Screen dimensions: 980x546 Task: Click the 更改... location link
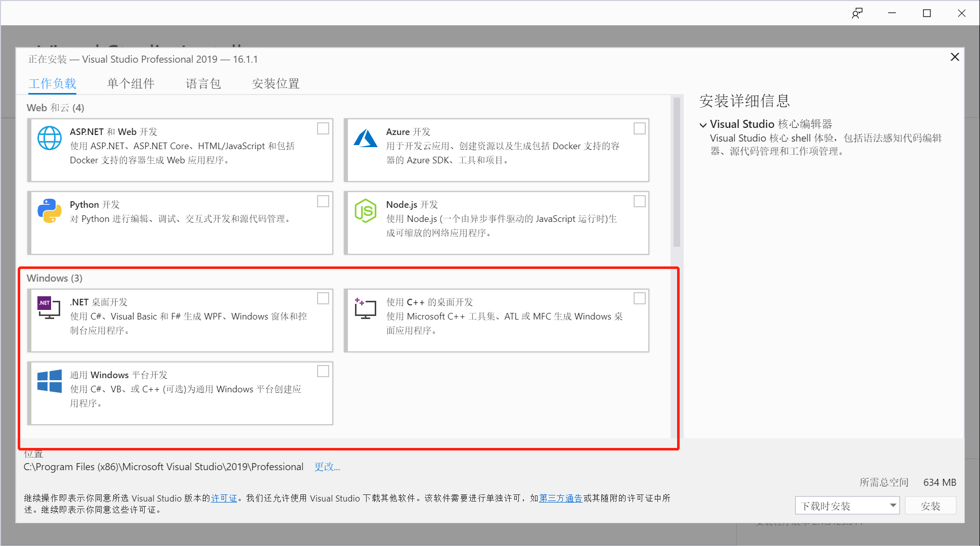pos(327,467)
